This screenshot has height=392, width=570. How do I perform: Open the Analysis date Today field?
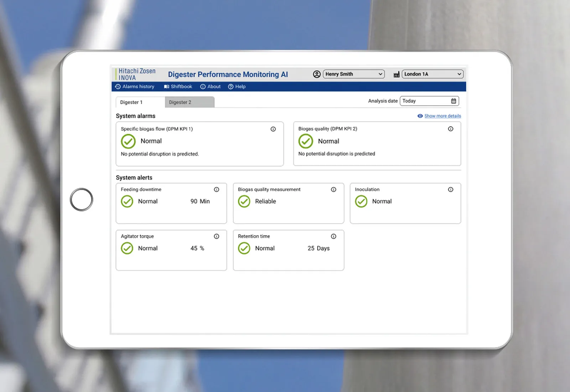tap(429, 101)
